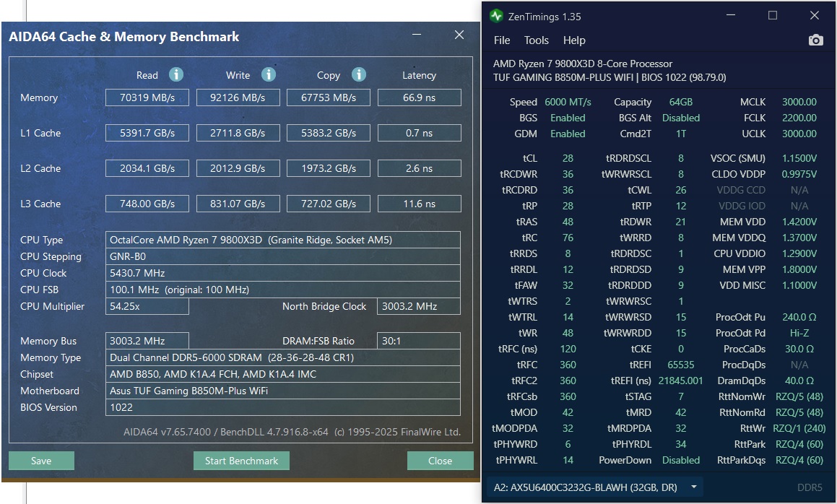This screenshot has height=504, width=837.
Task: Click the tPHYRDL value 34
Action: coord(680,444)
